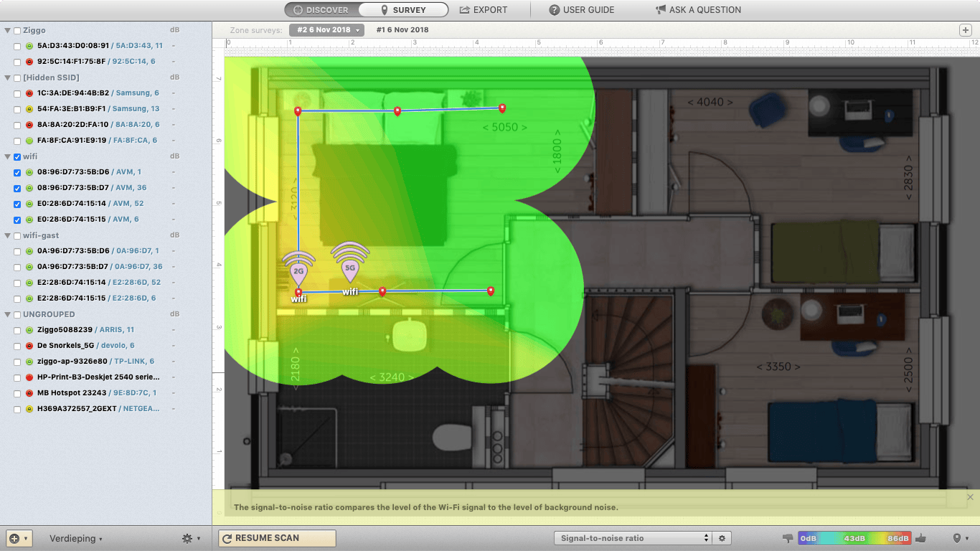This screenshot has height=551, width=980.
Task: Collapse the wifi-gast group triangle
Action: [8, 236]
